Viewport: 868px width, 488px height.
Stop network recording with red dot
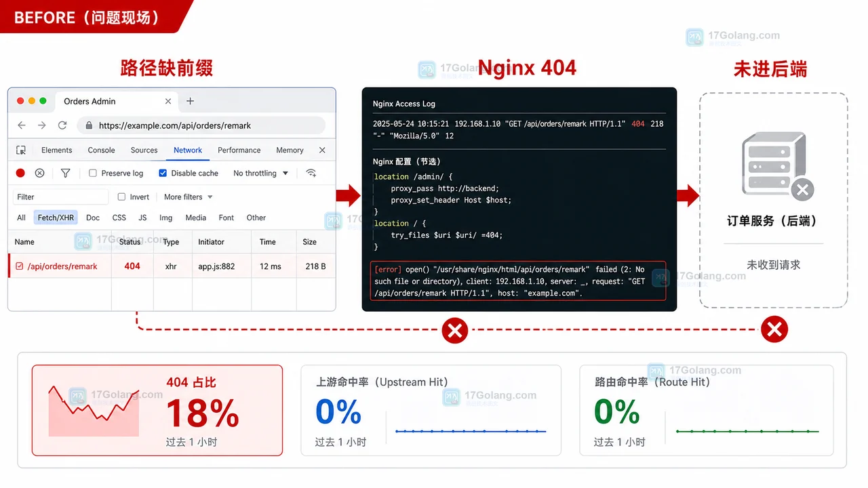coord(20,174)
